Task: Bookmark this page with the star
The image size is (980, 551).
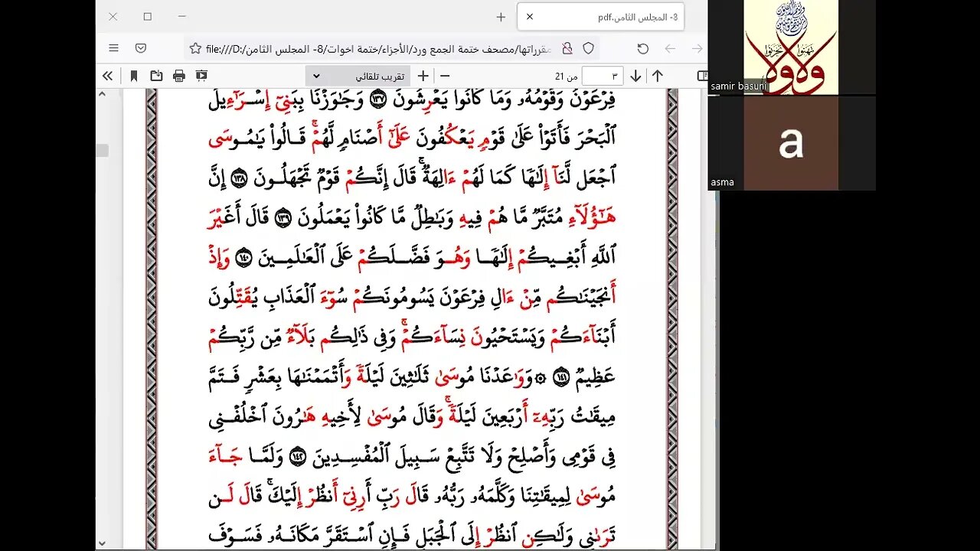Action: [196, 48]
